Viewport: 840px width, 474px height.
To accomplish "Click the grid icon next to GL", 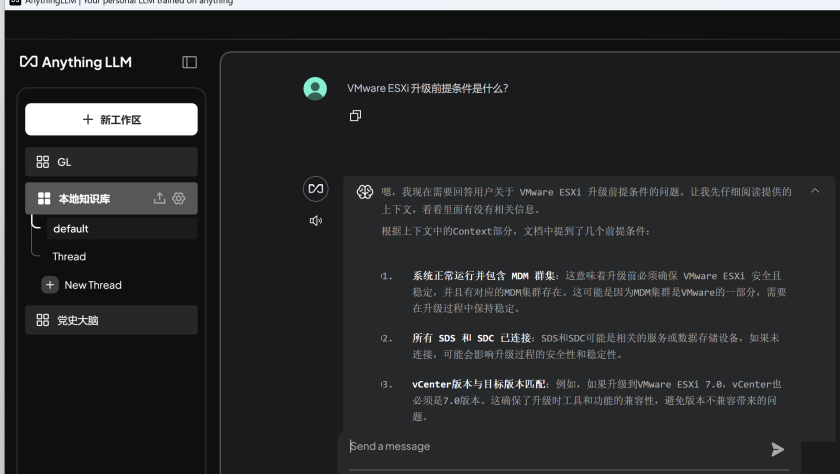I will (43, 162).
